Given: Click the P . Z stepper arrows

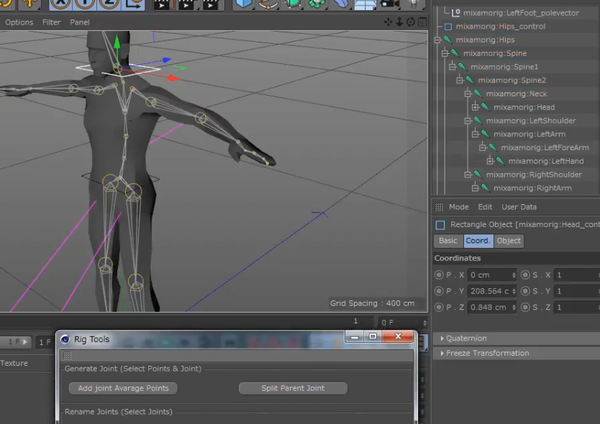Looking at the screenshot, I should (514, 307).
